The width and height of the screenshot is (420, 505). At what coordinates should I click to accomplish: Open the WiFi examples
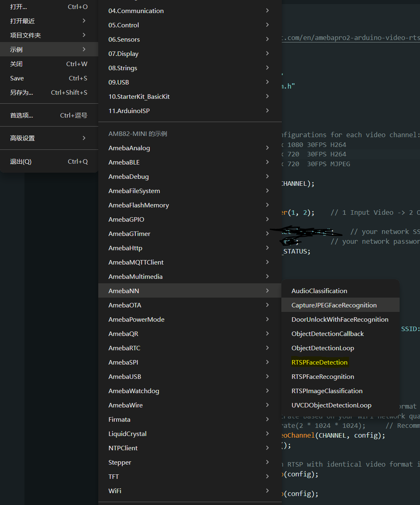190,491
